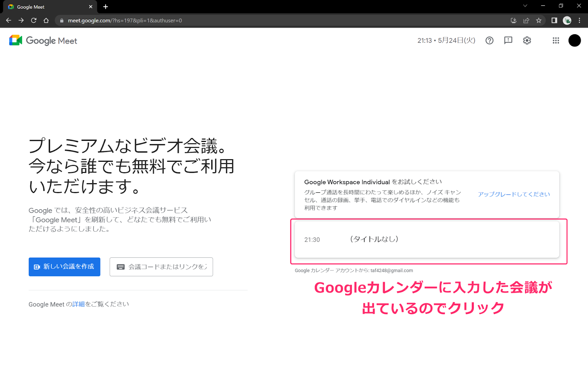The image size is (588, 392).
Task: Open the 詳細 link
Action: pyautogui.click(x=79, y=304)
